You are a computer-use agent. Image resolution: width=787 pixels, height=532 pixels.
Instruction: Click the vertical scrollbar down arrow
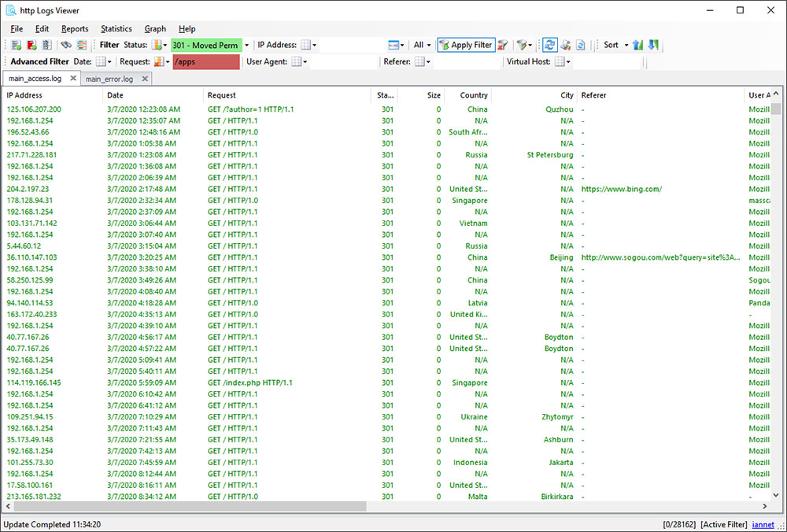point(776,495)
